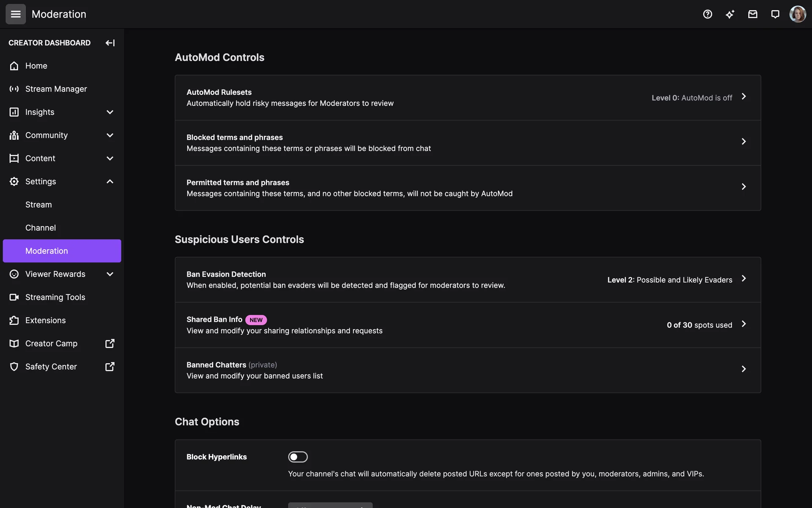This screenshot has width=812, height=508.
Task: Expand the Viewer Rewards section
Action: [x=110, y=274]
